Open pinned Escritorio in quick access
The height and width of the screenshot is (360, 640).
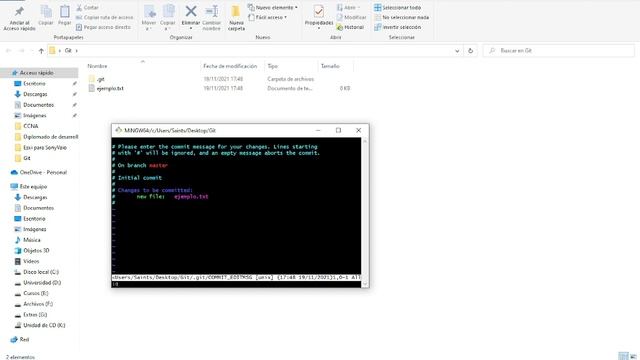tap(34, 83)
